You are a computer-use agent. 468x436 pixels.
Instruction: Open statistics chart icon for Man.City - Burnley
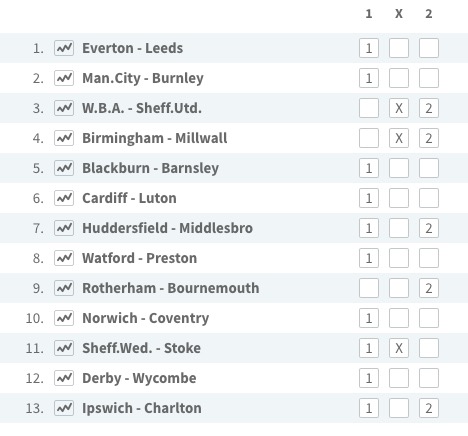tap(64, 78)
